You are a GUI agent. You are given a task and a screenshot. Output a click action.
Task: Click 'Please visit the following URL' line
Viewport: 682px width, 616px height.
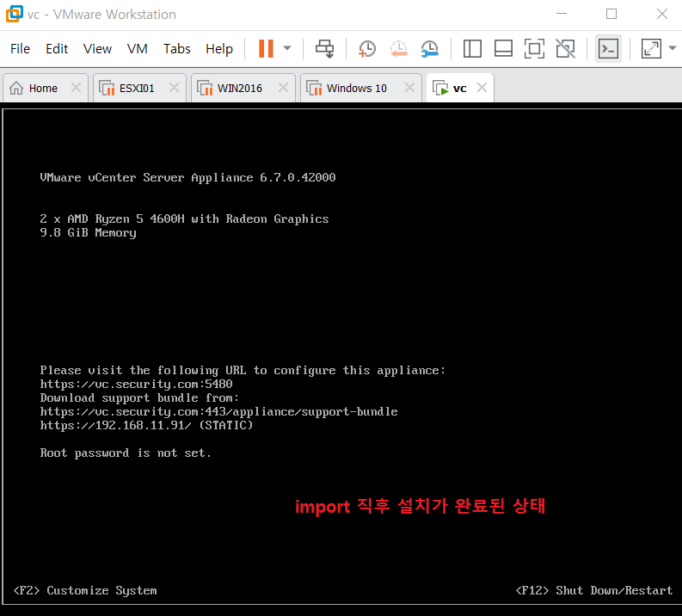(243, 370)
